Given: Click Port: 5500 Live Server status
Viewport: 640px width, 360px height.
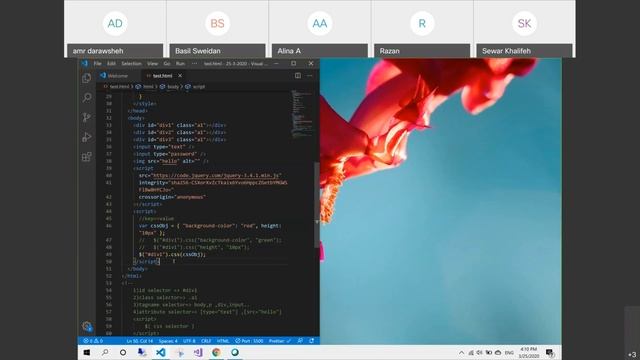Looking at the screenshot, I should (249, 341).
